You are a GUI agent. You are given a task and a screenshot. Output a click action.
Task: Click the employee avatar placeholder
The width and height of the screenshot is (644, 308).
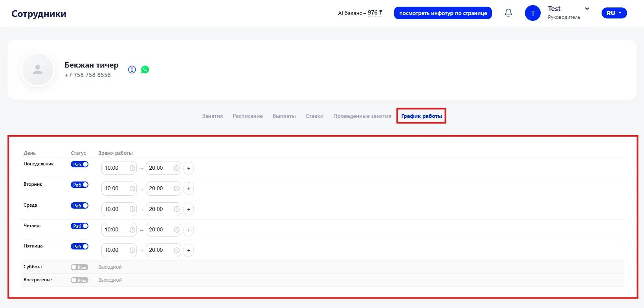(x=38, y=70)
